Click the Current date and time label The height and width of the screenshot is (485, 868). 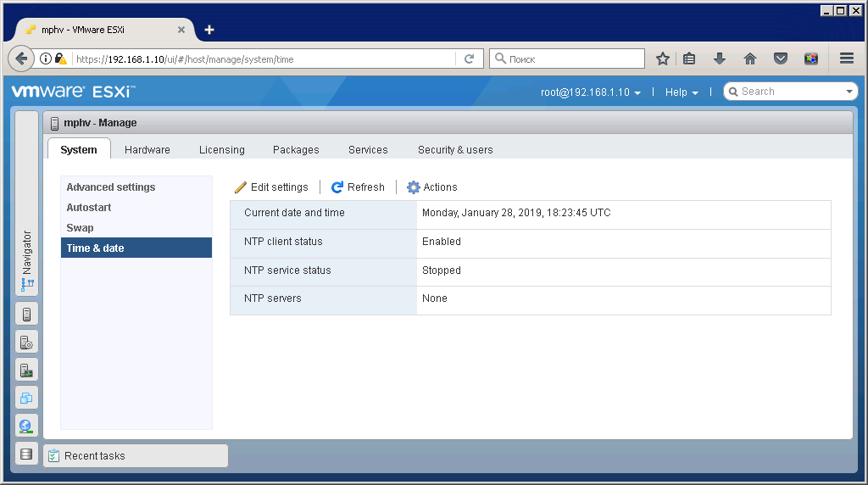tap(294, 213)
